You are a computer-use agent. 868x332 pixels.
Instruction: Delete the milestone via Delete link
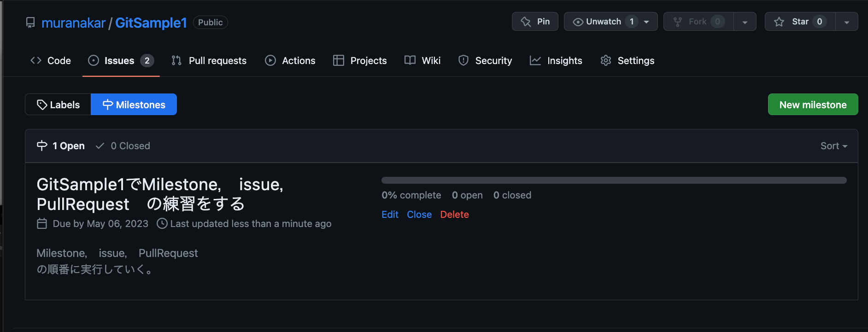pos(454,214)
